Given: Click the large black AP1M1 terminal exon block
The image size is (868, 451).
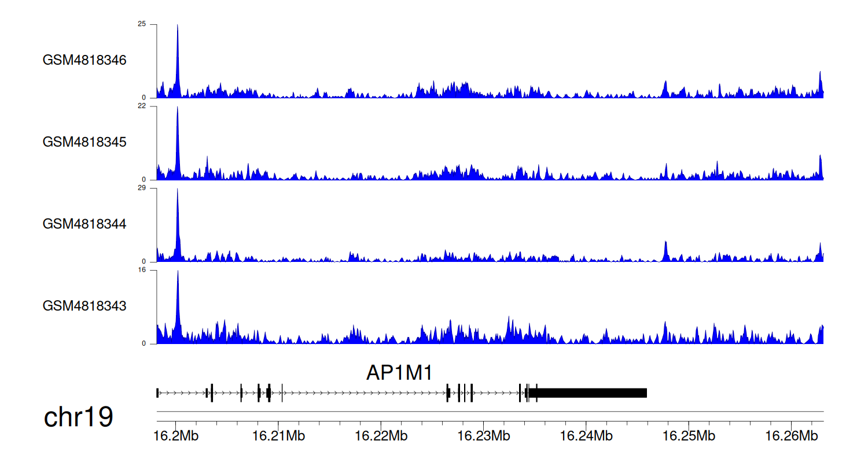Looking at the screenshot, I should click(587, 393).
